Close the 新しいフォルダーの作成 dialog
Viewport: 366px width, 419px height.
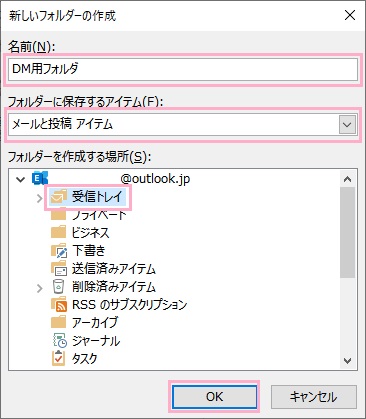[x=350, y=15]
